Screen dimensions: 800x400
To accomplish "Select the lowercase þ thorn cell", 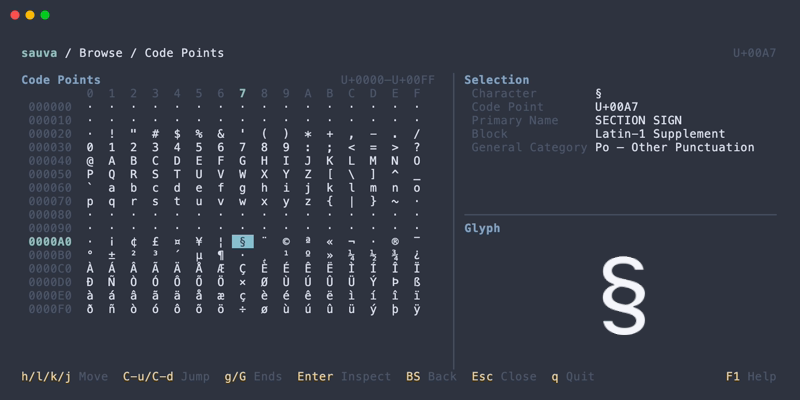I will tap(395, 309).
